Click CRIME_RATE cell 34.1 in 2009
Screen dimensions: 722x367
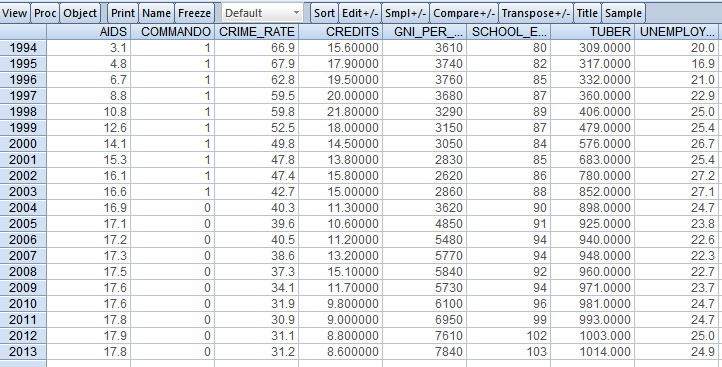[x=256, y=288]
